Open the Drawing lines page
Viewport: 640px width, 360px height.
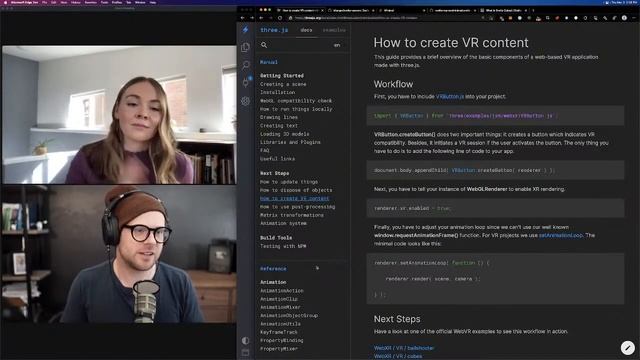click(x=279, y=117)
